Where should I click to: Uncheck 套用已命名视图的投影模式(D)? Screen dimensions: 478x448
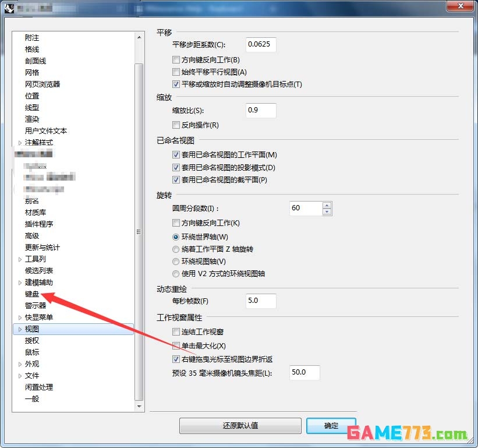tap(176, 167)
